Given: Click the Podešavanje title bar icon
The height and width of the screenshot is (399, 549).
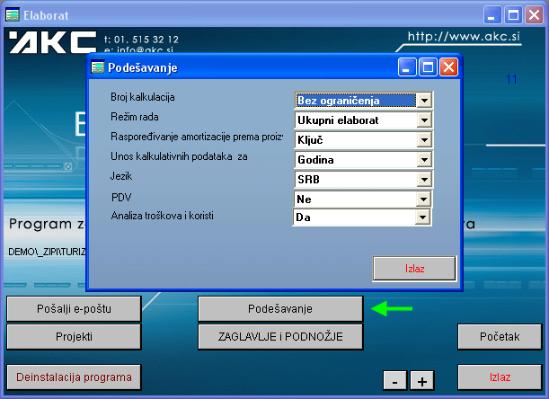Looking at the screenshot, I should [x=98, y=67].
